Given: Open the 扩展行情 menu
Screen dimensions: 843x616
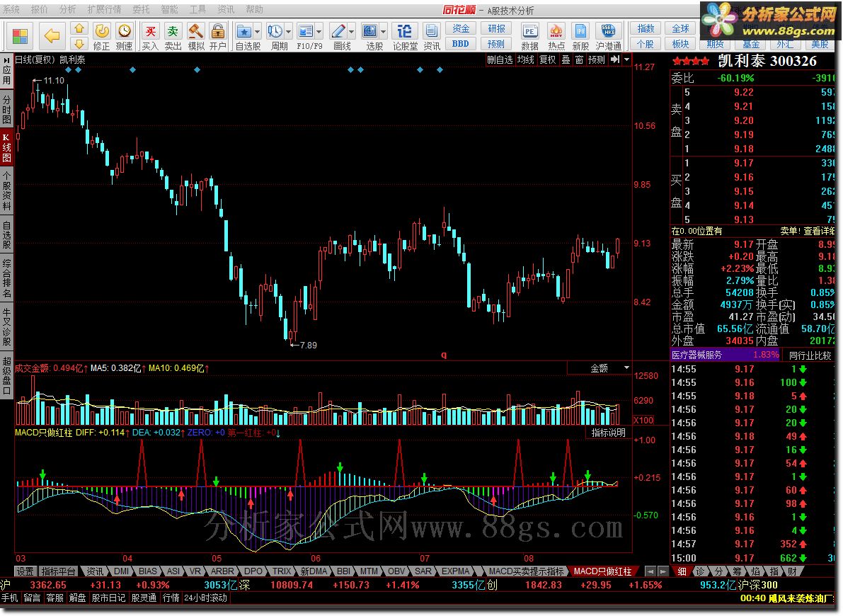Looking at the screenshot, I should tap(104, 10).
